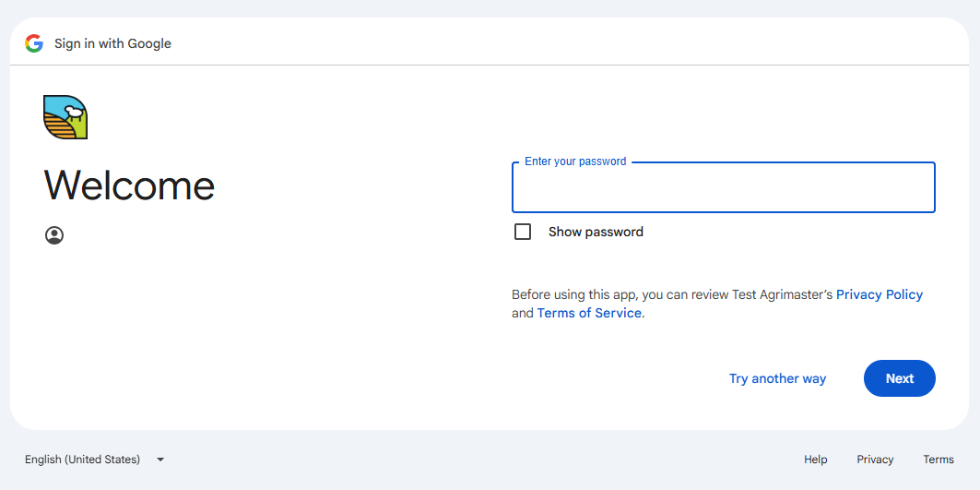This screenshot has height=490, width=980.
Task: Open the Privacy footer link
Action: [x=875, y=460]
